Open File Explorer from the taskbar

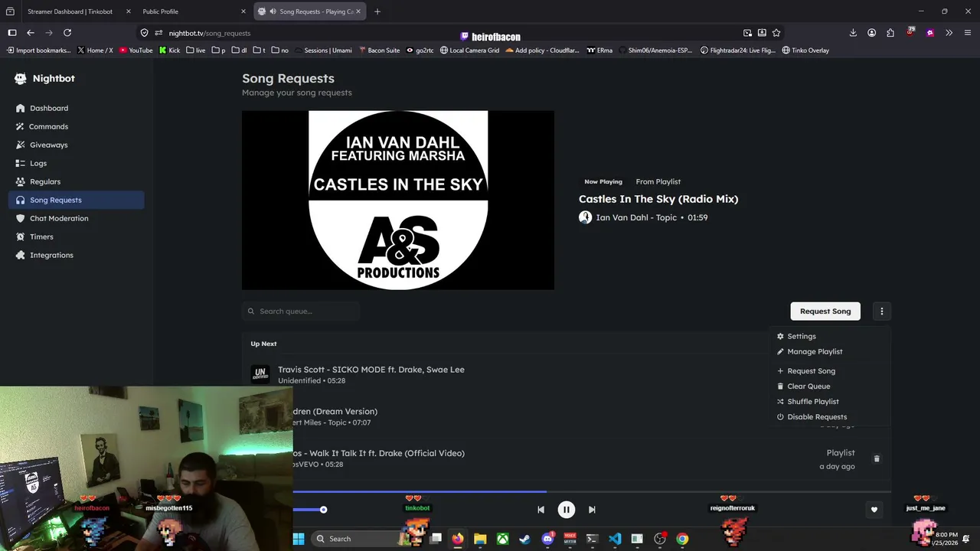click(480, 539)
